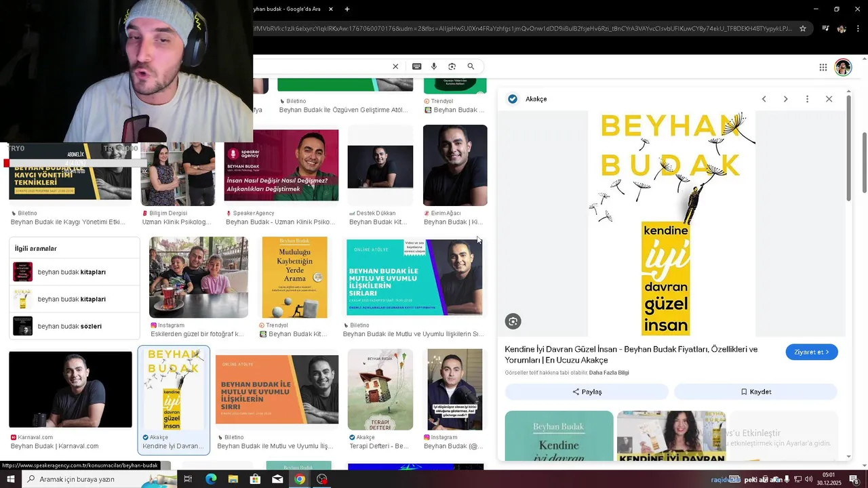Search inside image with Lens button
This screenshot has height=488, width=868.
pos(513,322)
